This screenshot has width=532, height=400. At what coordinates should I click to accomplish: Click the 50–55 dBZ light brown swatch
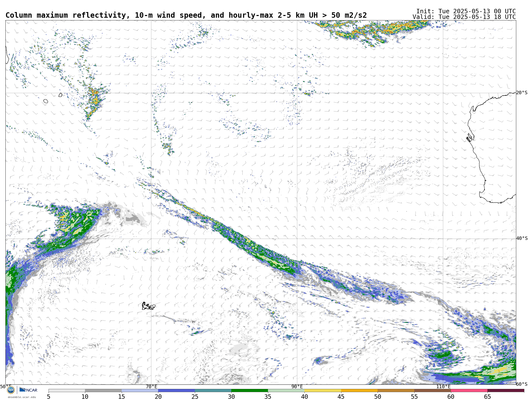[x=396, y=391]
